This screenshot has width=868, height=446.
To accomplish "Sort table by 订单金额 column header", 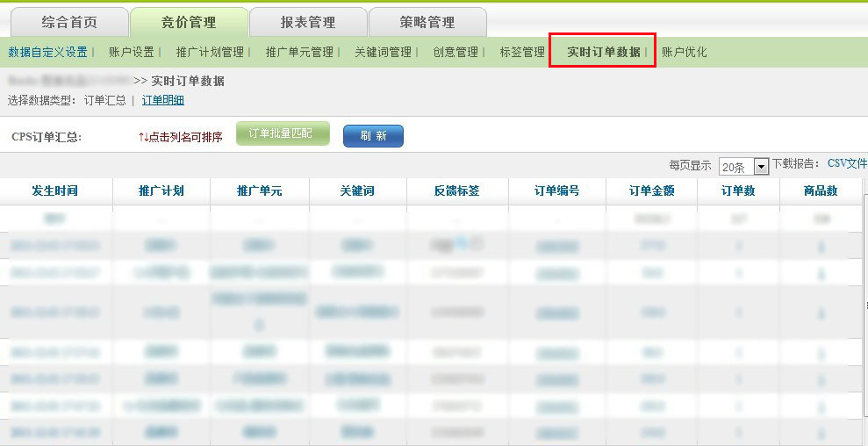I will [651, 191].
